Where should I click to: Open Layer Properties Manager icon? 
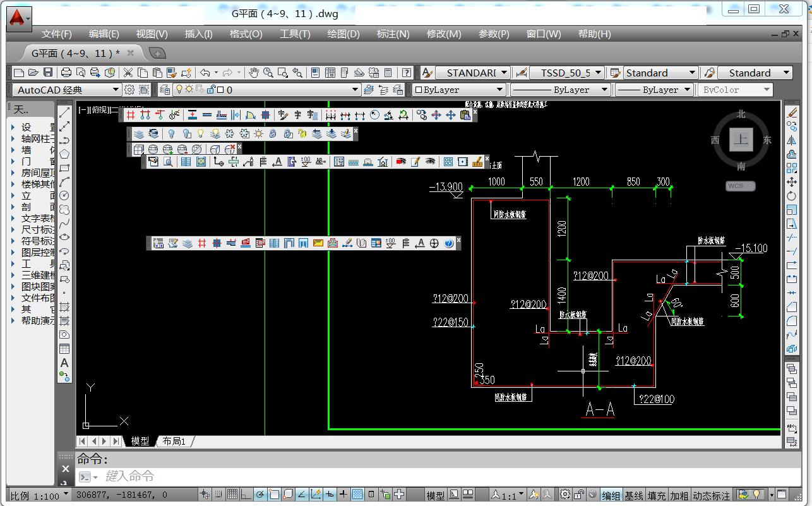(165, 90)
